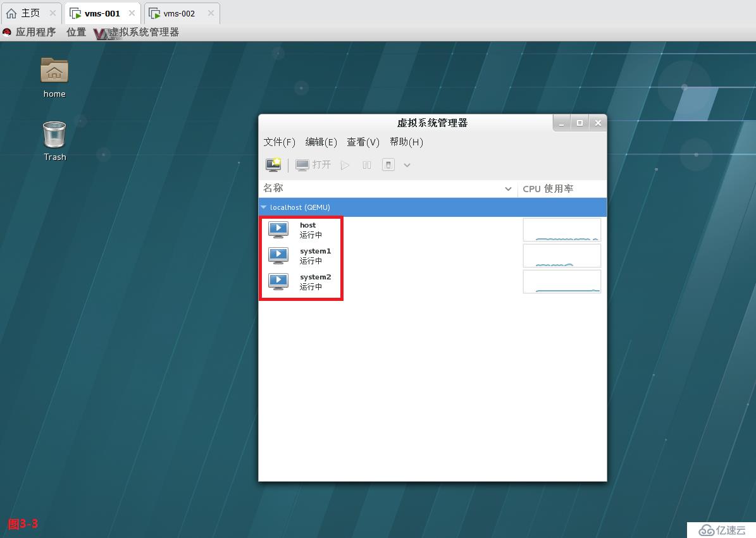
Task: Open the 编辑(E) menu
Action: point(321,142)
